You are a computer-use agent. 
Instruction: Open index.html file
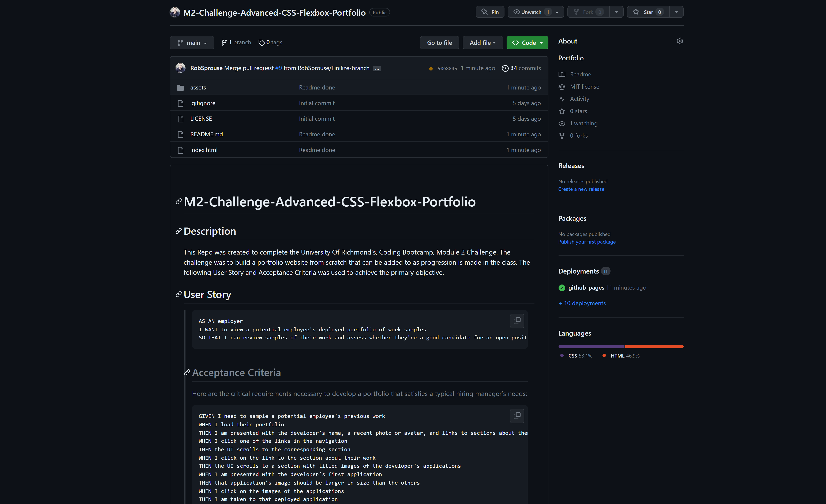coord(204,150)
